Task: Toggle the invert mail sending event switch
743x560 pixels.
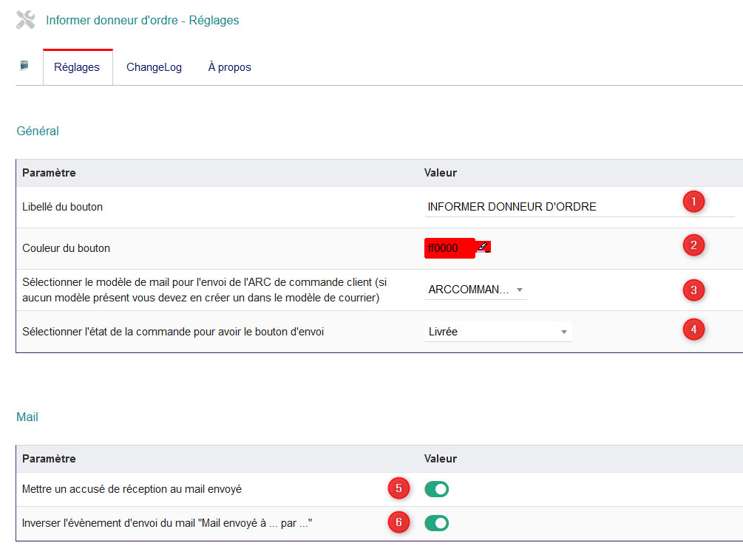Action: coord(436,523)
